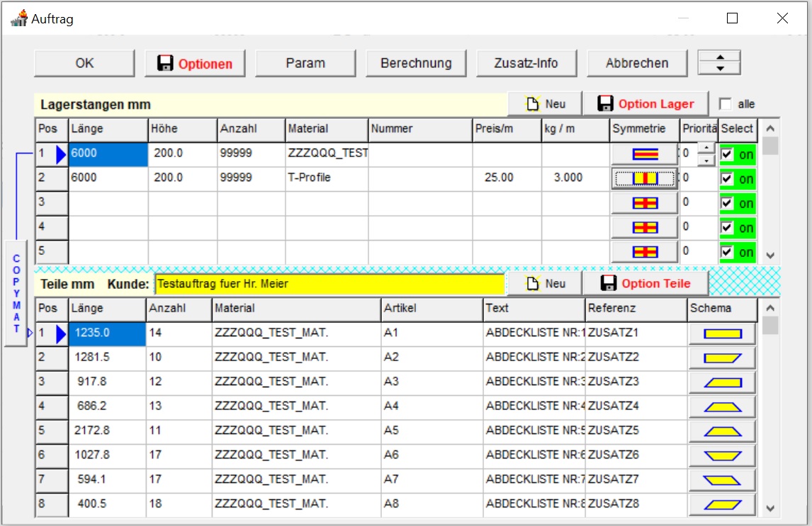Viewport: 812px width, 526px height.
Task: Click the symmetry icon for the T-Profile row
Action: pos(644,178)
